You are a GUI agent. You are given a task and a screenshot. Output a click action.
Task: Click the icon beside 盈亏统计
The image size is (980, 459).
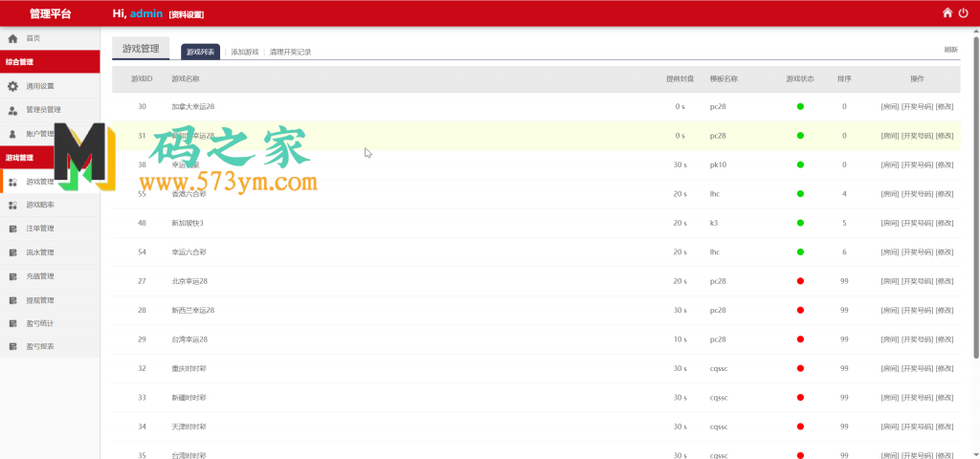[12, 323]
